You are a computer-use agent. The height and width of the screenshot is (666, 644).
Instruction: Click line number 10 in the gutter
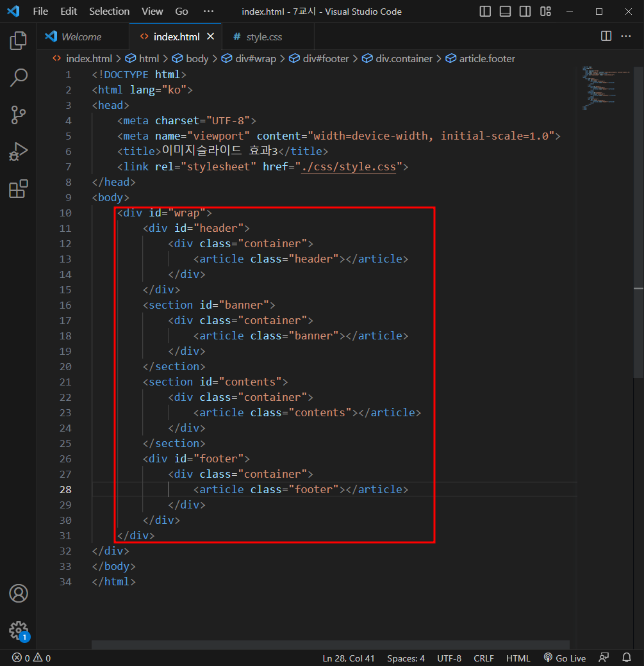tap(65, 213)
